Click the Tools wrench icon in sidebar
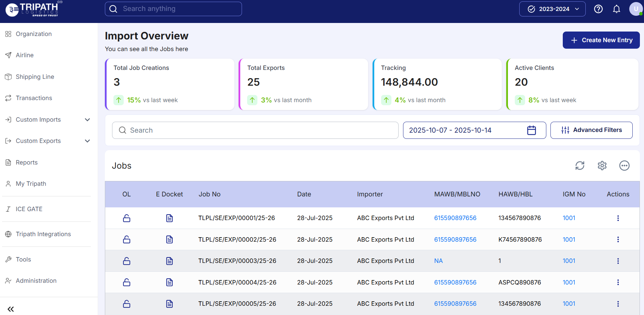The width and height of the screenshot is (644, 315). tap(9, 259)
